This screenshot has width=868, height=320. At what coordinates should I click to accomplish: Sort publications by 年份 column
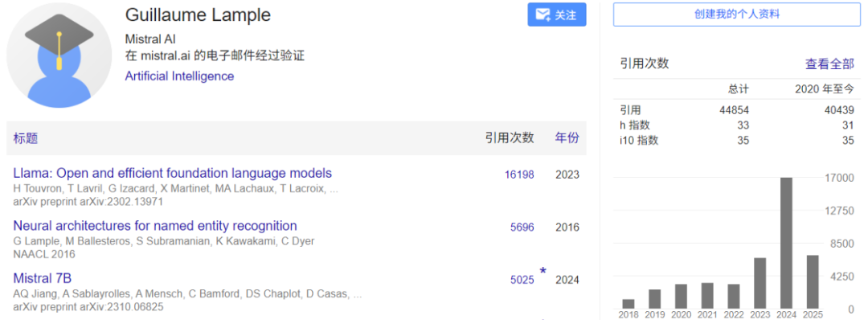coord(567,137)
